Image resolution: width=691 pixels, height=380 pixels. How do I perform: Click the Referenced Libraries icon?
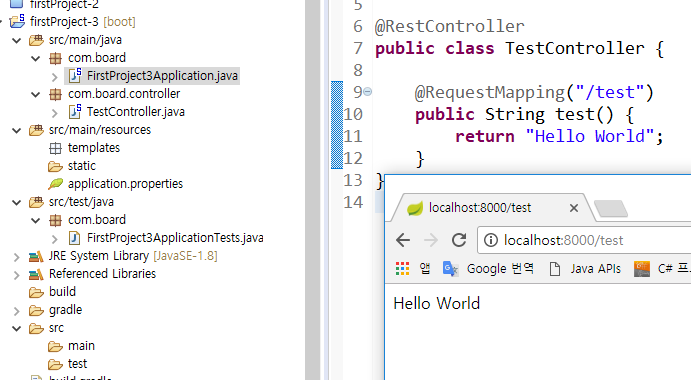coord(36,274)
